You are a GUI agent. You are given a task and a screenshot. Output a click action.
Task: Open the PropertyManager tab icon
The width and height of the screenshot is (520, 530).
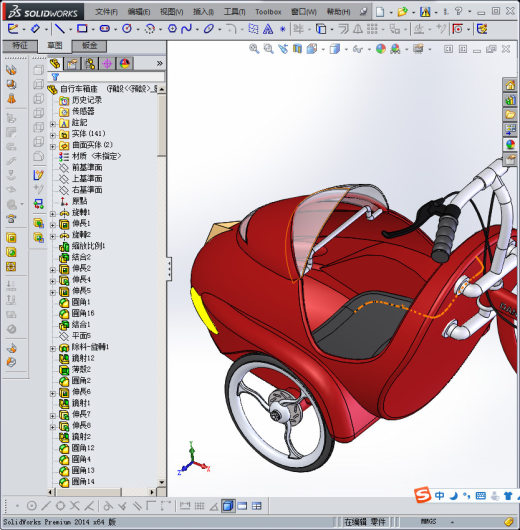pyautogui.click(x=72, y=64)
